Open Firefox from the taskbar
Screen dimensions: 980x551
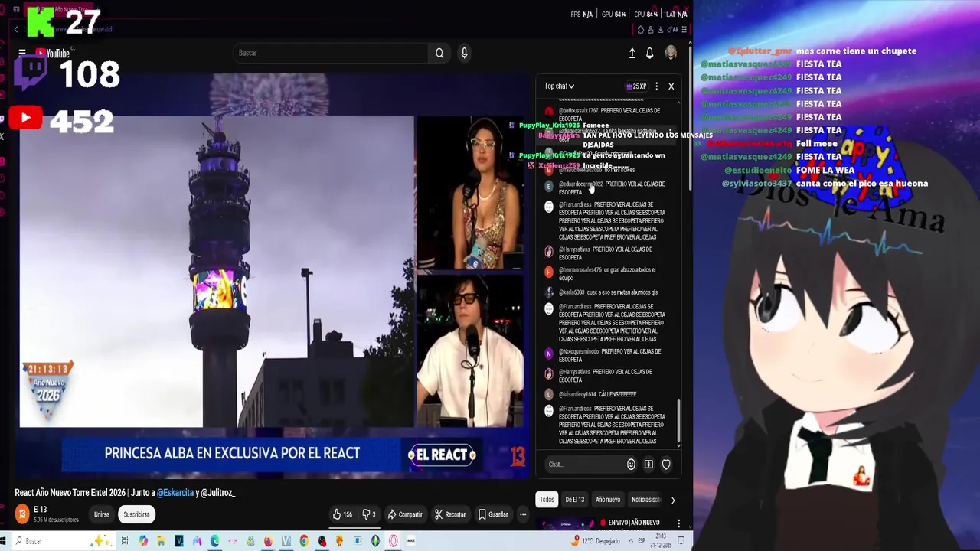coord(268,541)
